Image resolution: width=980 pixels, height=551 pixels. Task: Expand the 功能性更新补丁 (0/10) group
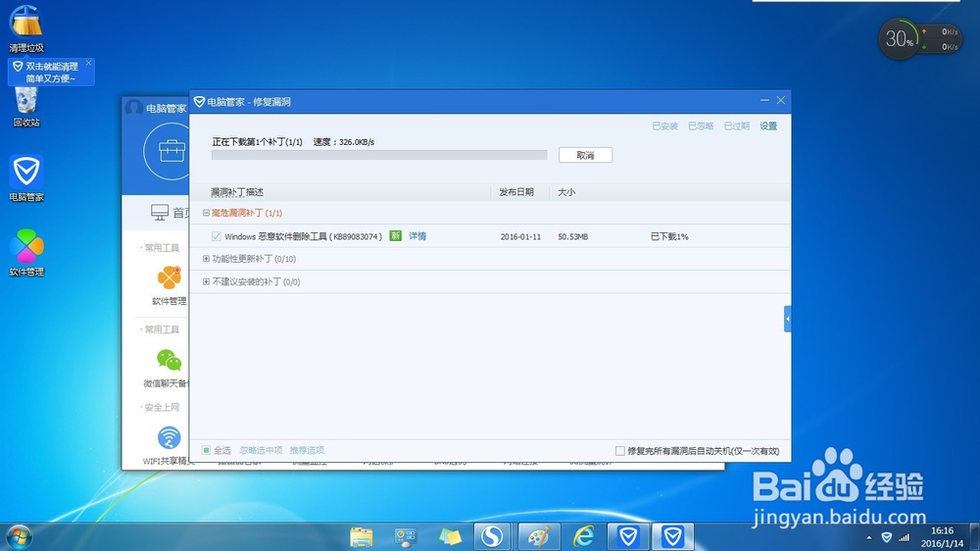[206, 258]
